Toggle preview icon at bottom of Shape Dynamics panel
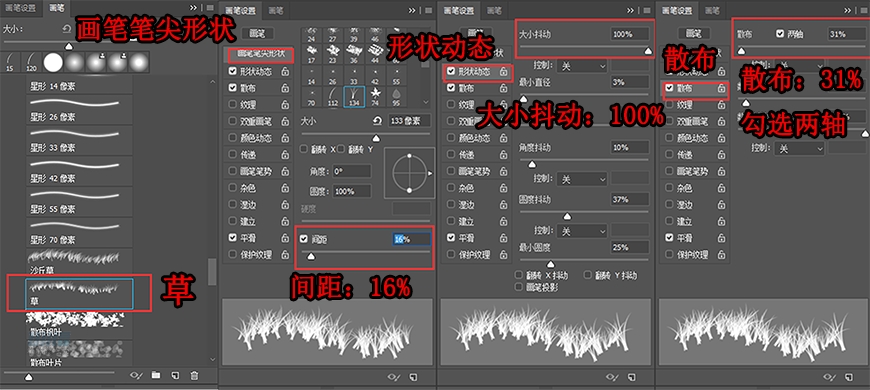 coord(612,378)
